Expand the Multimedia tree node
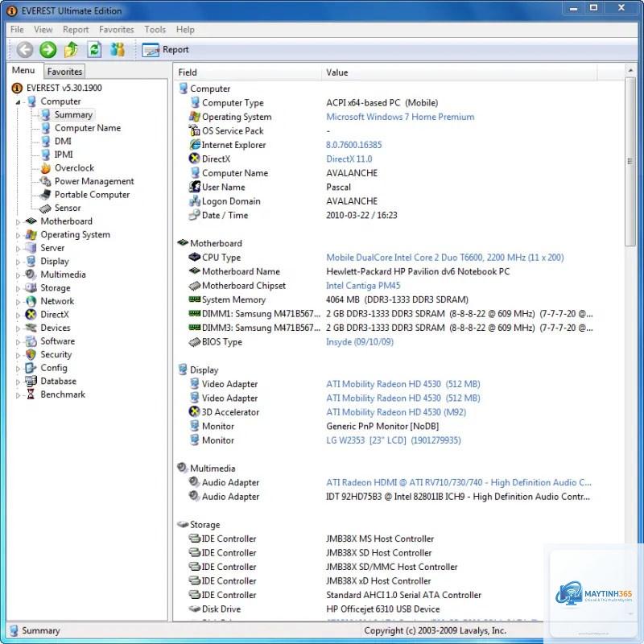 (18, 275)
